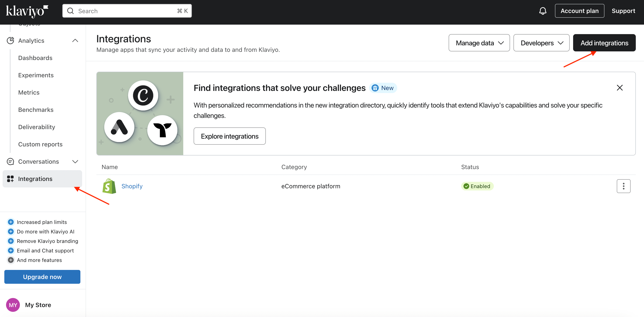Click the Upgrade now button
Image resolution: width=644 pixels, height=317 pixels.
point(42,277)
